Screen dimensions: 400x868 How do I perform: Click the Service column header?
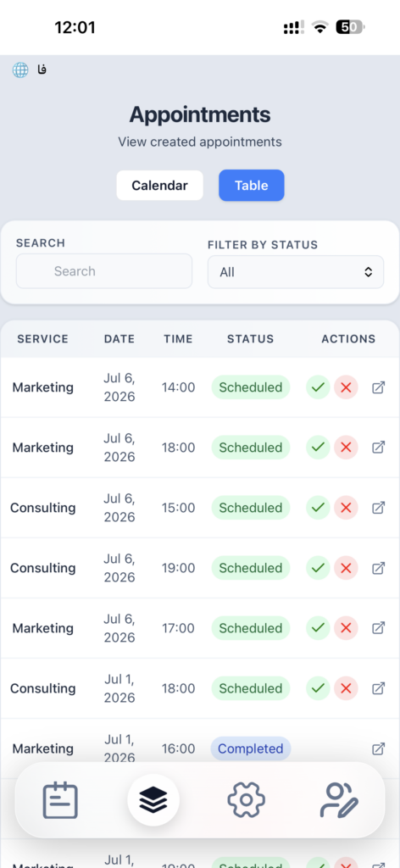pyautogui.click(x=42, y=339)
